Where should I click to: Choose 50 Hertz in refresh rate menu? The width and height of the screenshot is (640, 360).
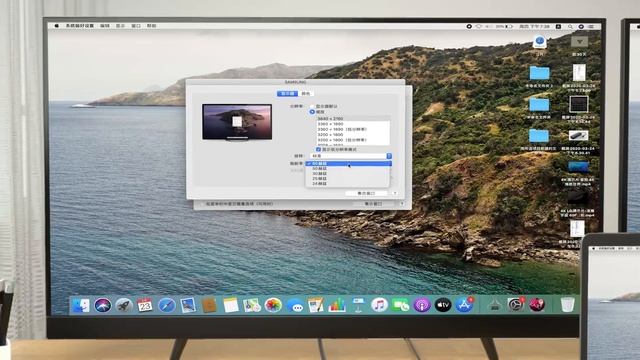click(x=348, y=169)
